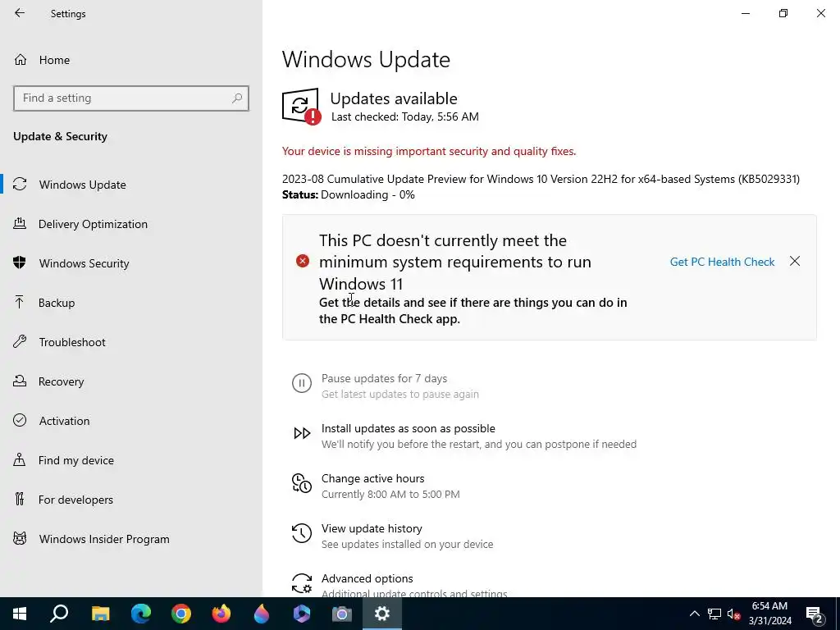This screenshot has height=630, width=840.
Task: Open the Windows Start menu
Action: point(20,614)
